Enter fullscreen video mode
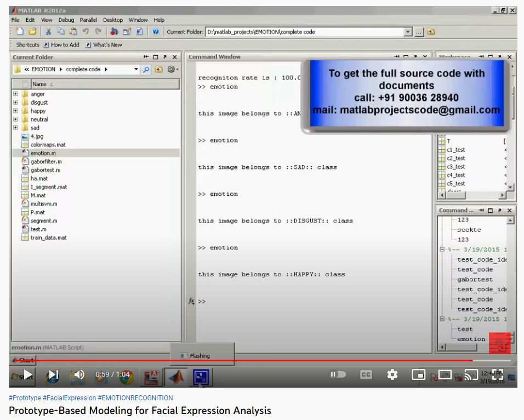The height and width of the screenshot is (420, 524). point(497,374)
